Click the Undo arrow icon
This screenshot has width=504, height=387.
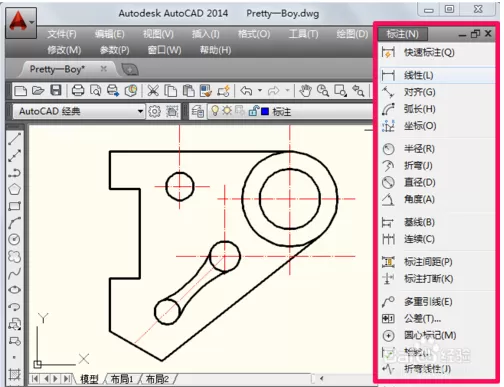[246, 91]
